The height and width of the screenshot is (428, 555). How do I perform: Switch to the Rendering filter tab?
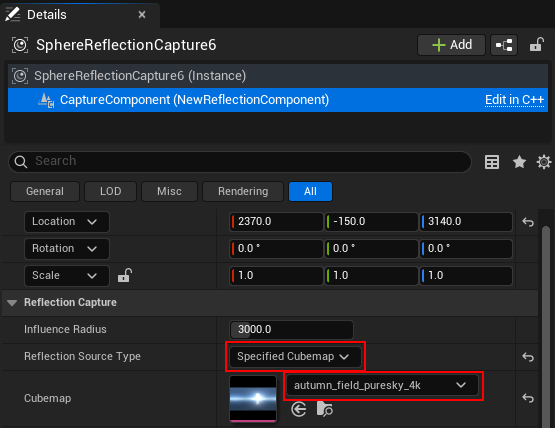click(243, 192)
